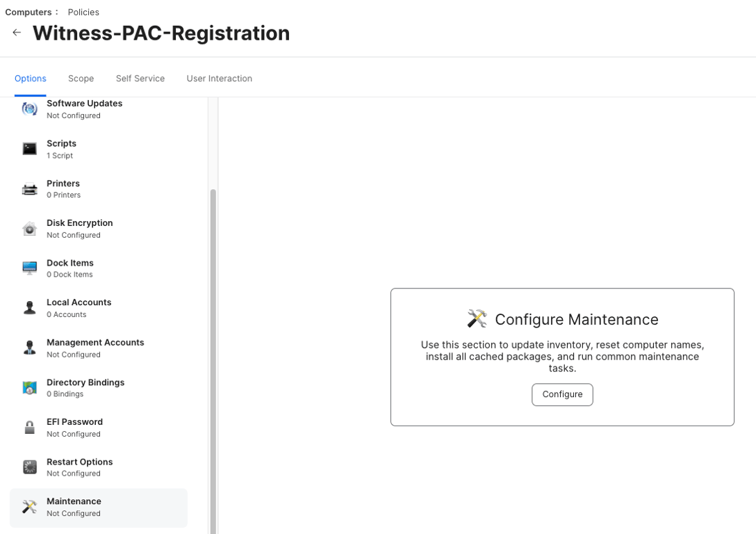Switch to the Scope tab
Image resolution: width=756 pixels, height=534 pixels.
81,79
